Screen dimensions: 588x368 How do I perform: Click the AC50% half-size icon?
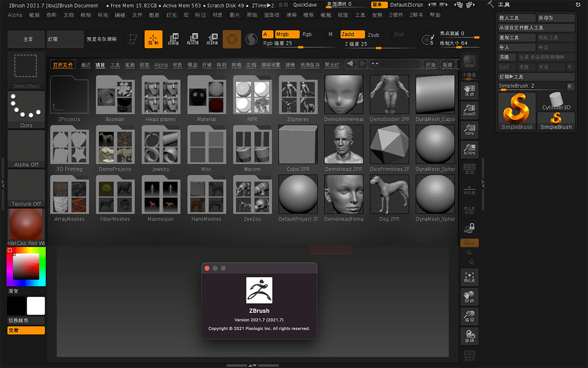(x=469, y=149)
